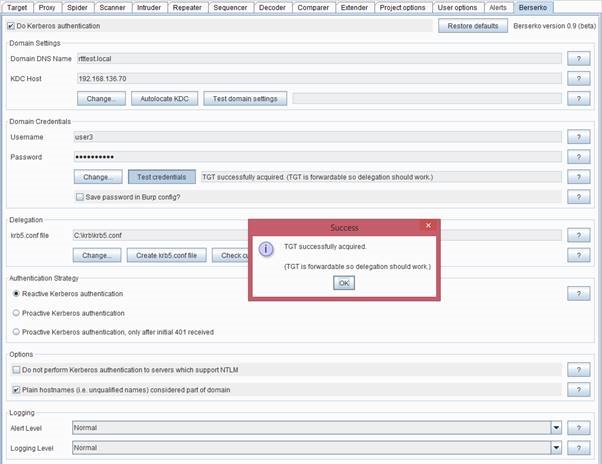Open help for Alert Level setting
Viewport: 602px width, 464px height.
click(x=579, y=428)
